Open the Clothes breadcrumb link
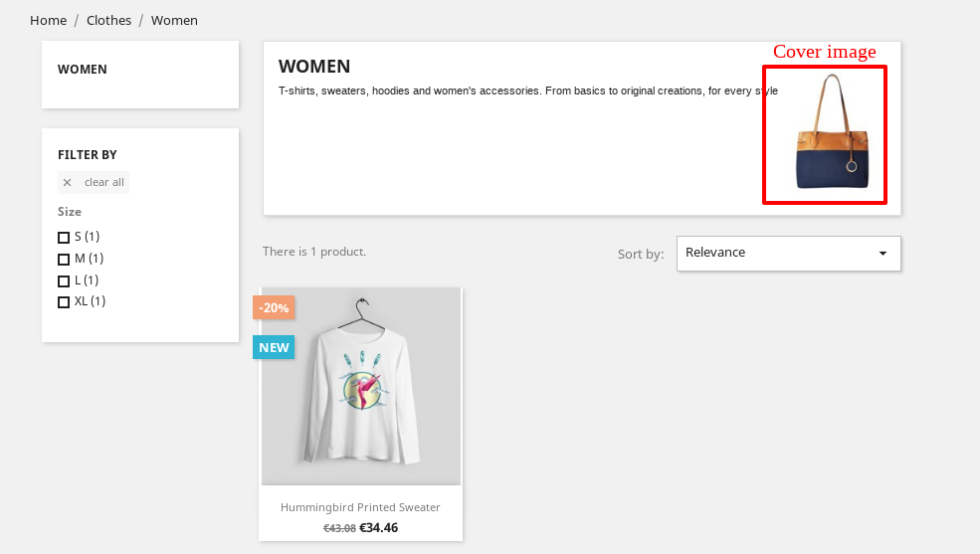 [108, 21]
